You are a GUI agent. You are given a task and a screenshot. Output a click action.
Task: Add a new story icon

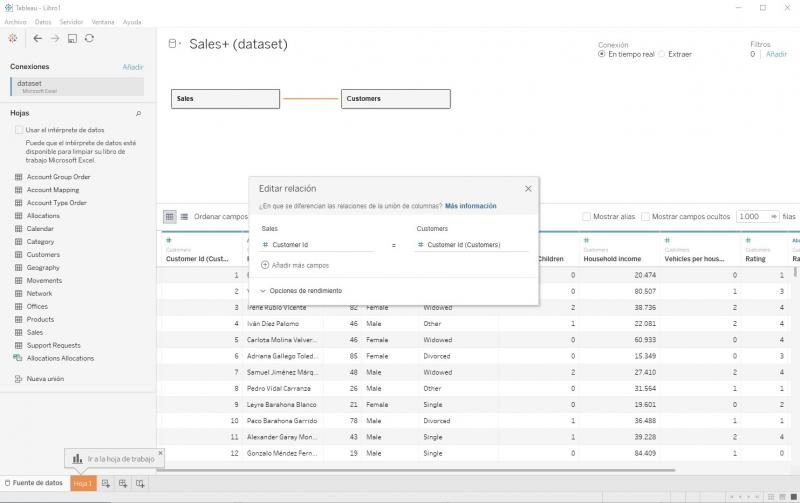pyautogui.click(x=140, y=484)
